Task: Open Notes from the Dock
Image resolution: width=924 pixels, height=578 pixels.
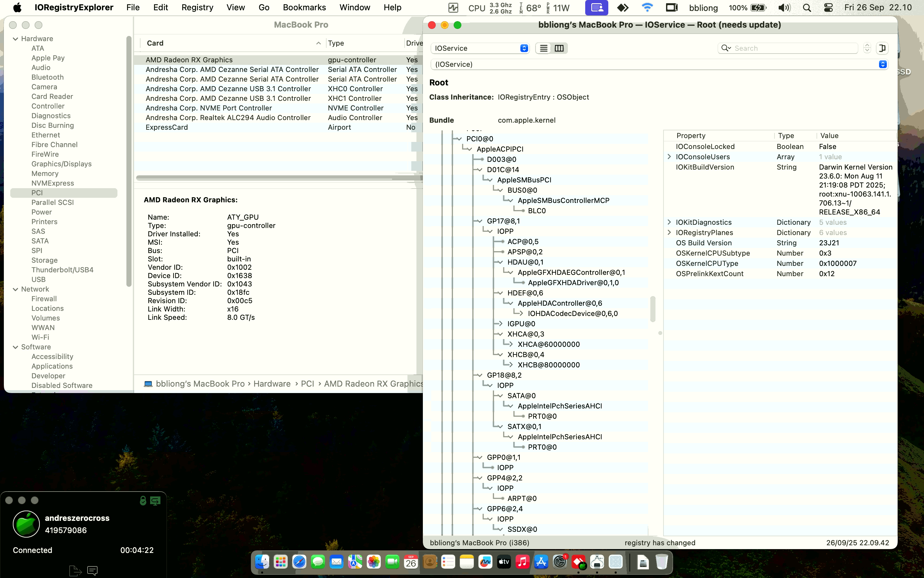Action: point(466,562)
